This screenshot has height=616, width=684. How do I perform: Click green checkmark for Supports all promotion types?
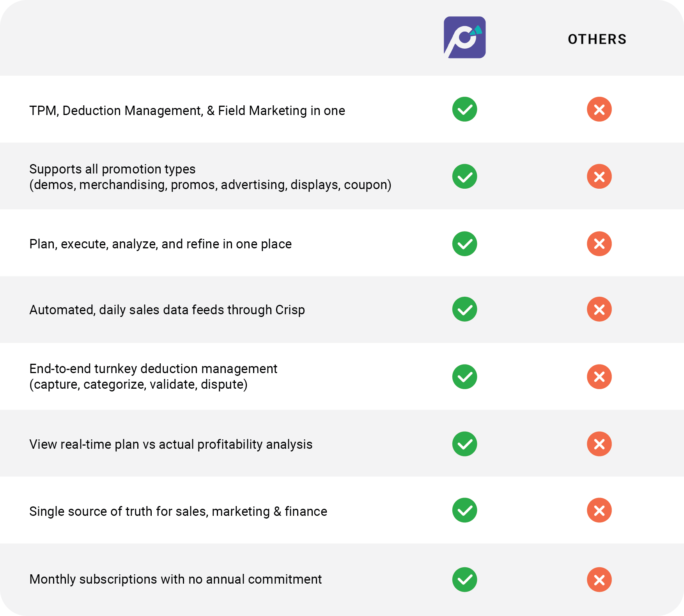click(x=464, y=177)
